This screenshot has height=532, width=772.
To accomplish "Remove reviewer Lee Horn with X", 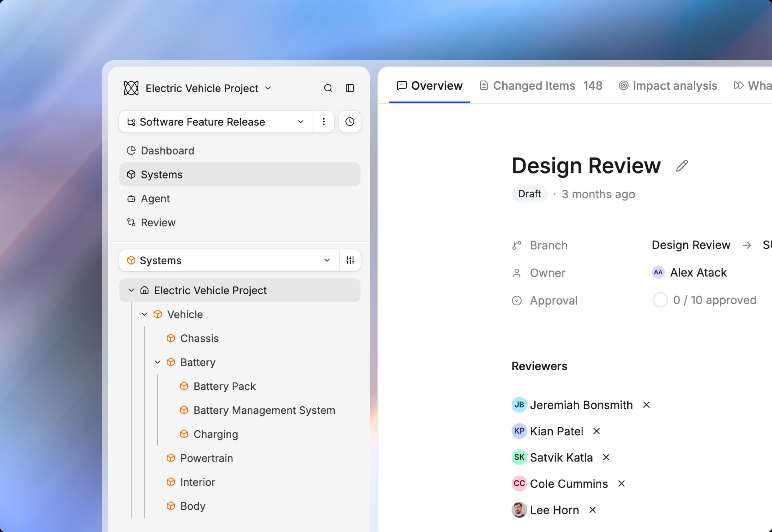I will coord(593,510).
